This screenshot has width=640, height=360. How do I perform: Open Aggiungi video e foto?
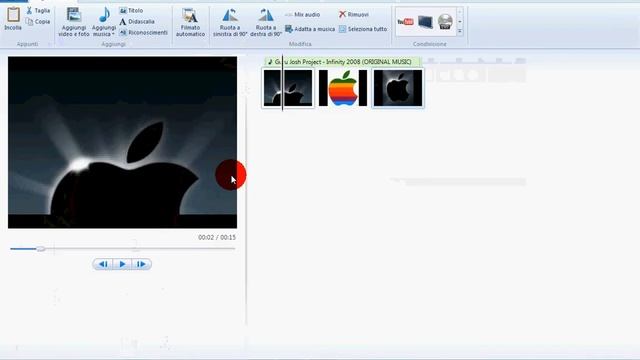click(74, 22)
